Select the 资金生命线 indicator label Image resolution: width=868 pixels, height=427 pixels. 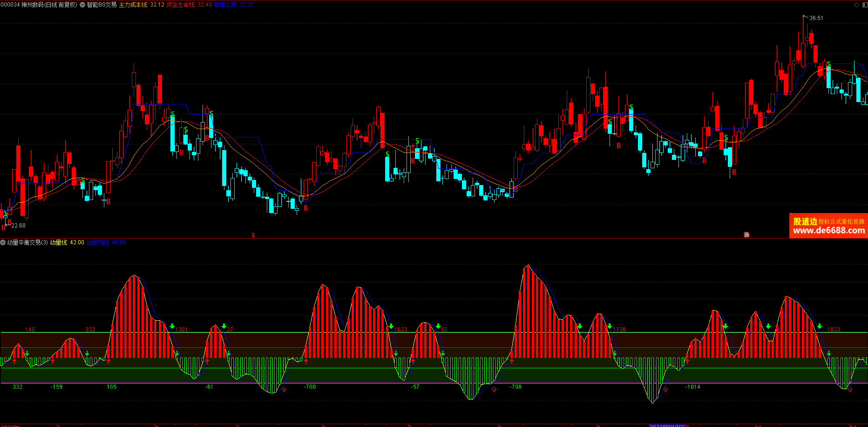click(181, 5)
